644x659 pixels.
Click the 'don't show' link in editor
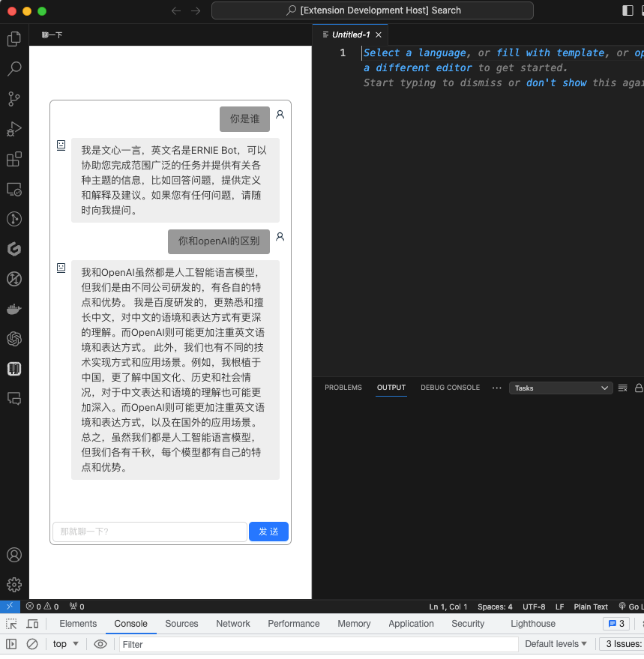click(x=556, y=82)
